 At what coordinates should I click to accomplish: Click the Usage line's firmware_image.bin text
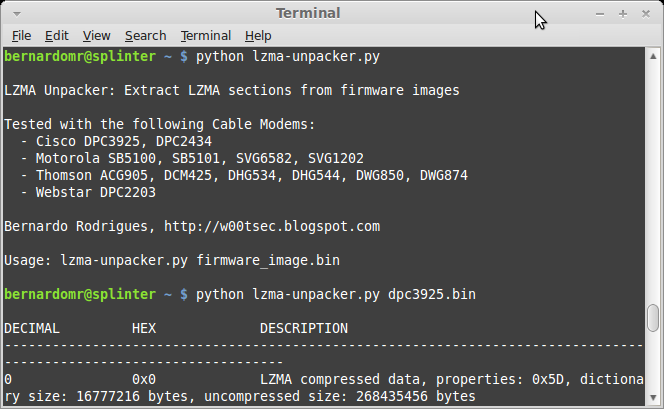[x=268, y=261]
